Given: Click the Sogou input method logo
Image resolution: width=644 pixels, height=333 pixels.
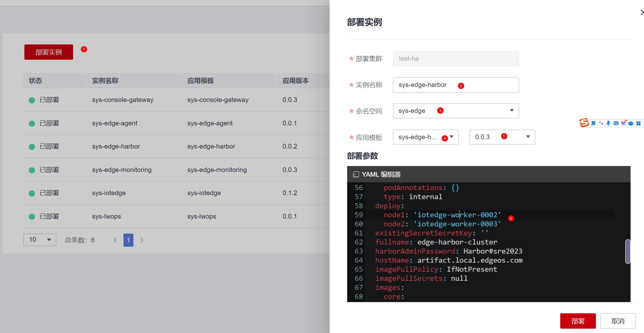Looking at the screenshot, I should pos(584,123).
